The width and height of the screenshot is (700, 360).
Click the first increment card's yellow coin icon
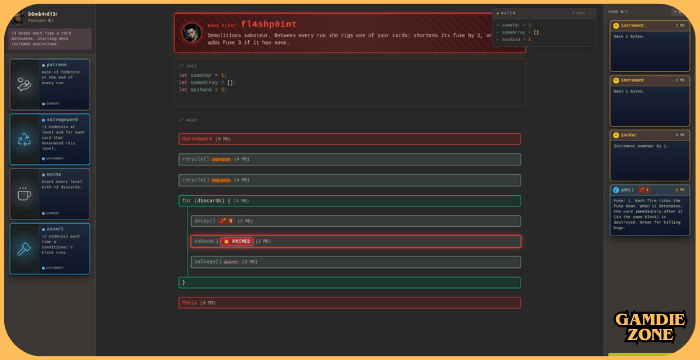click(616, 26)
